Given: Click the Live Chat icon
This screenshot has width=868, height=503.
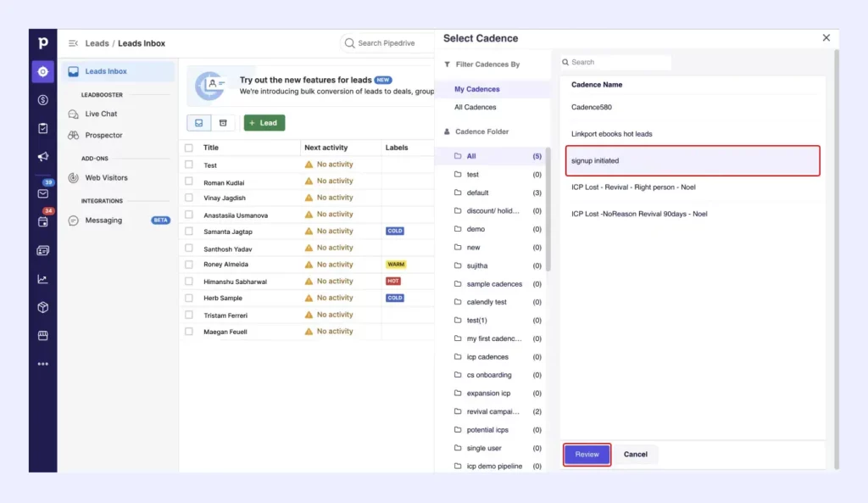Looking at the screenshot, I should point(73,115).
